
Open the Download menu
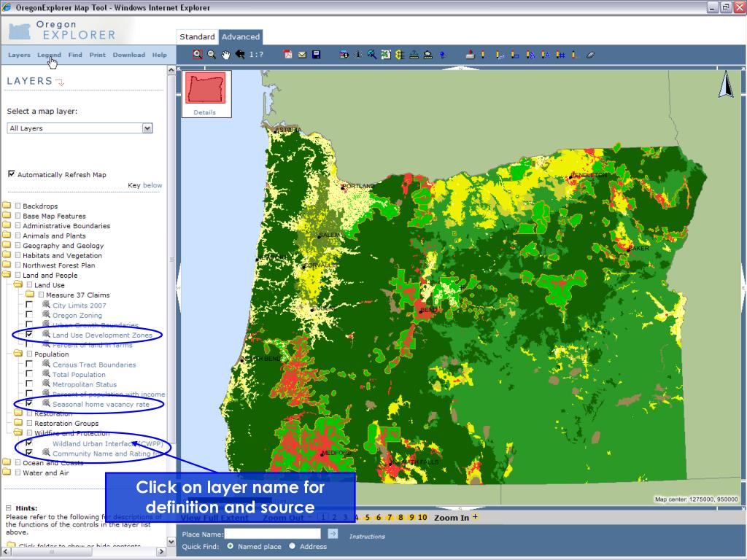click(x=129, y=55)
